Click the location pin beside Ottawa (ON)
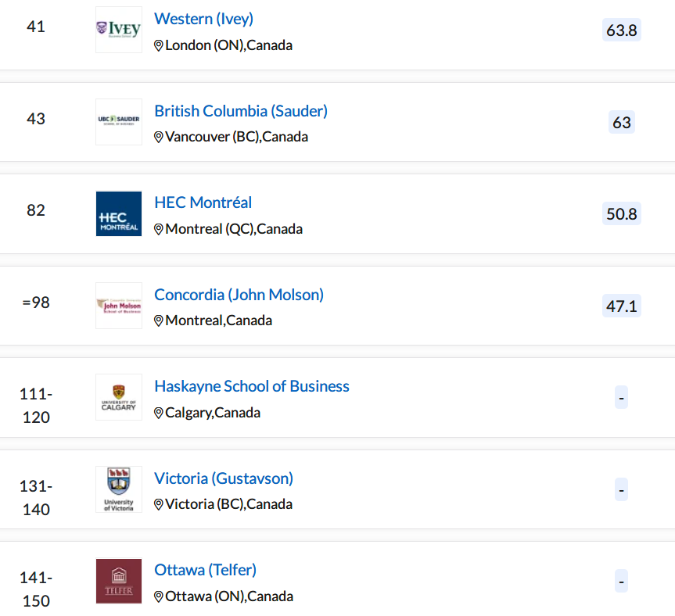This screenshot has width=675, height=616. (x=159, y=596)
